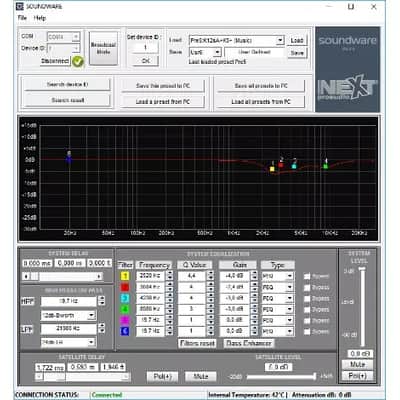Open the File menu
400x400 pixels.
click(22, 18)
